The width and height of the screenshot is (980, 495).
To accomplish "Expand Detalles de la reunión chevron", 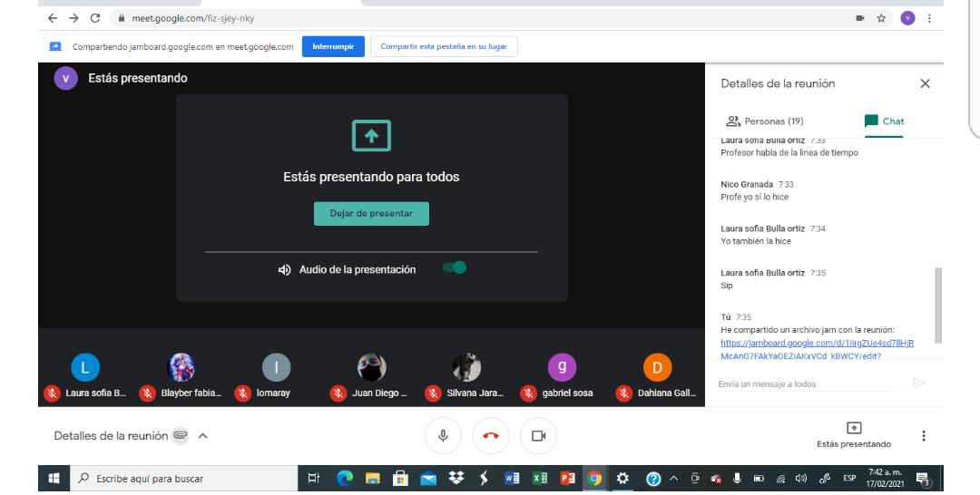I will 202,436.
